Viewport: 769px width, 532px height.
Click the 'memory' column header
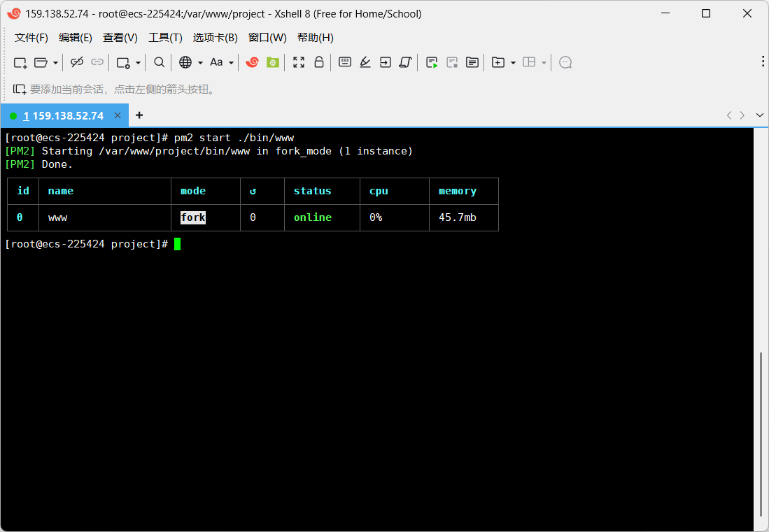tap(458, 191)
